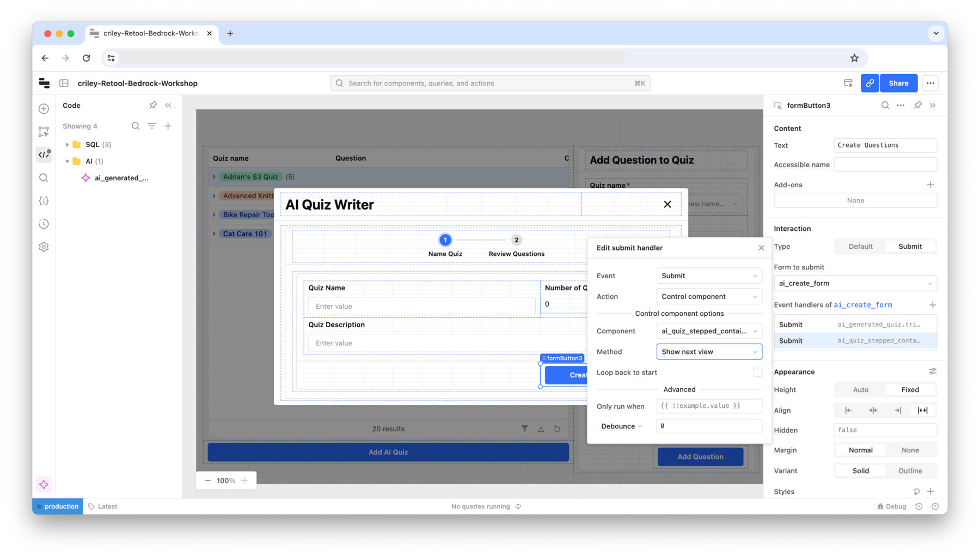Screen dimensions: 980x557
Task: Expand the SQL folder
Action: 67,145
